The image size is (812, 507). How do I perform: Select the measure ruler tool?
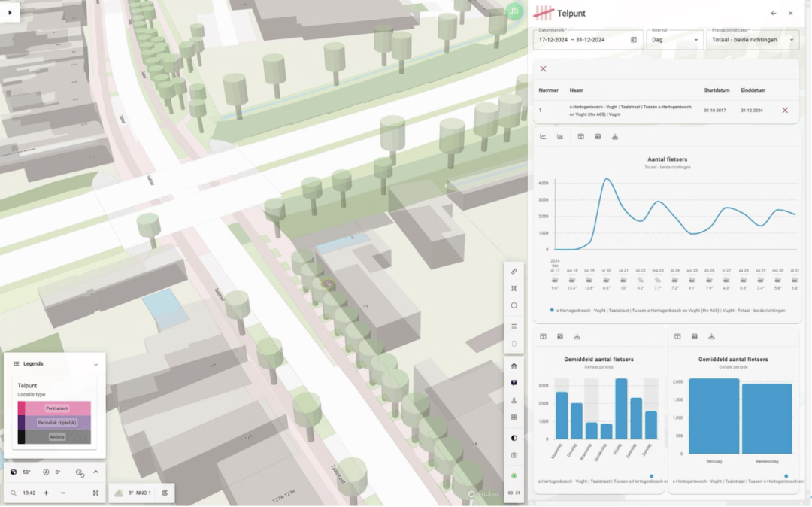tap(514, 271)
